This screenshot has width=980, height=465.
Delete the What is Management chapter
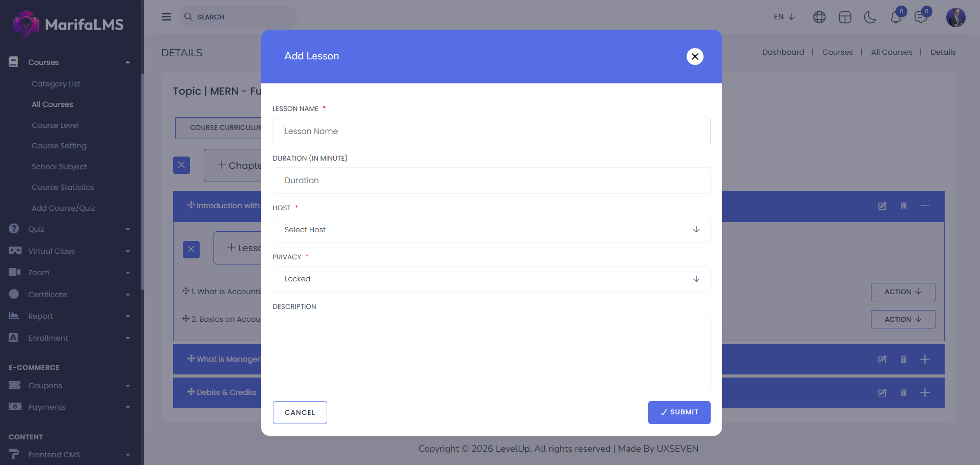click(904, 360)
